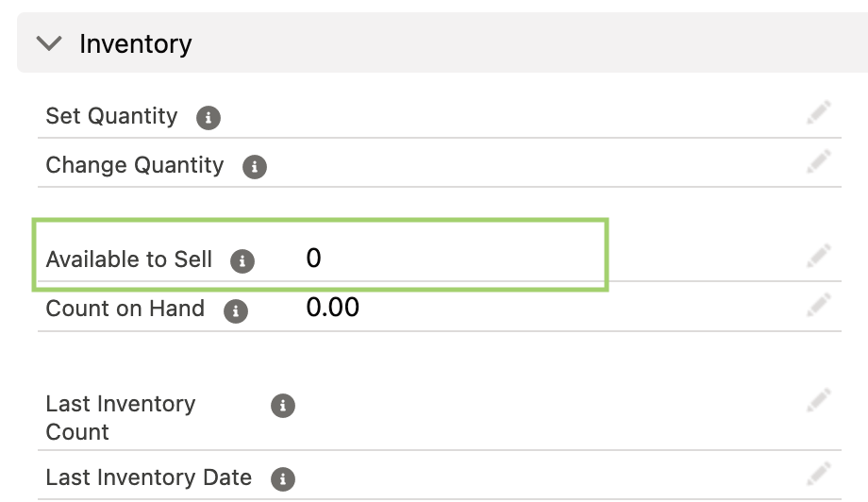
Task: Click the info icon next to Count on Hand
Action: 235,310
